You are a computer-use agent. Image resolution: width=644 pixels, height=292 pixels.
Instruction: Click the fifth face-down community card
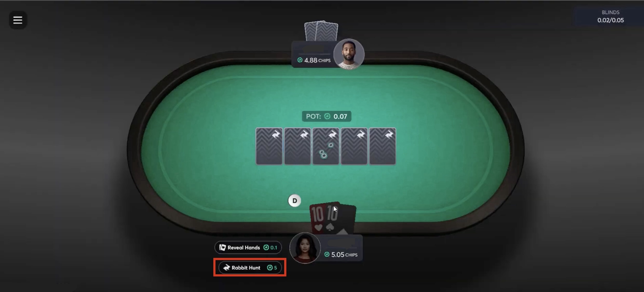click(x=383, y=146)
